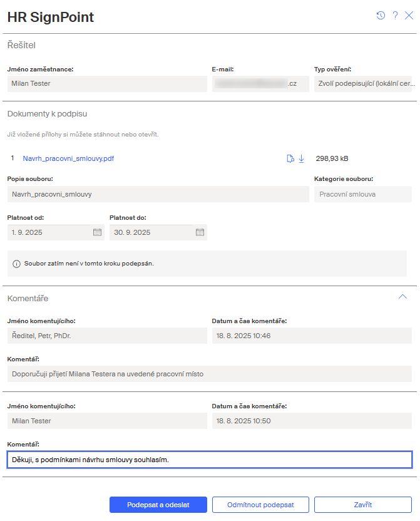Collapse the Komentáře section
420x521 pixels.
(402, 297)
